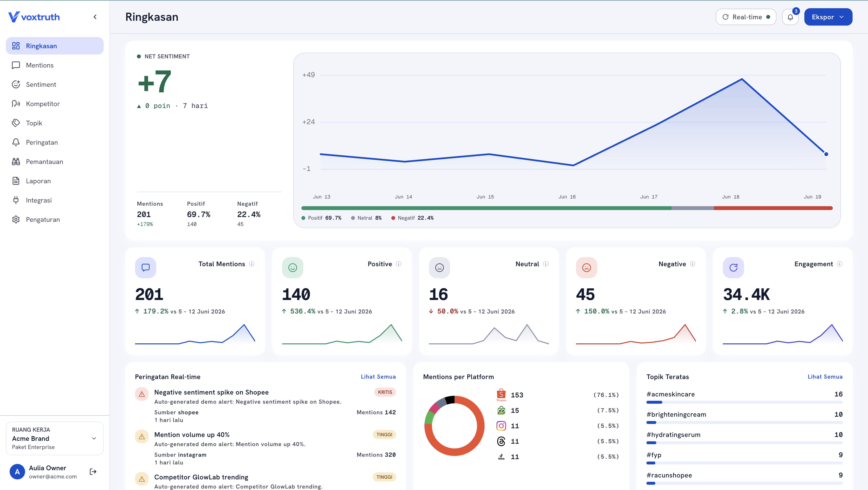Expand the Acme Brand workspace selector
This screenshot has height=490, width=868.
[x=54, y=438]
